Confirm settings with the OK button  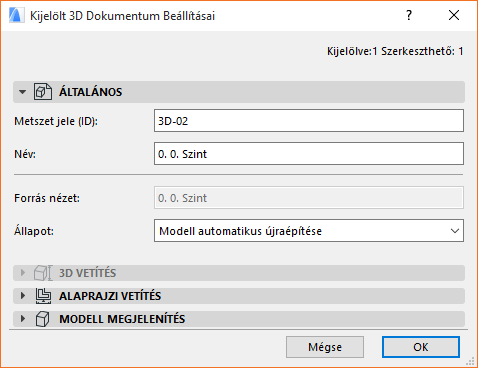[421, 347]
